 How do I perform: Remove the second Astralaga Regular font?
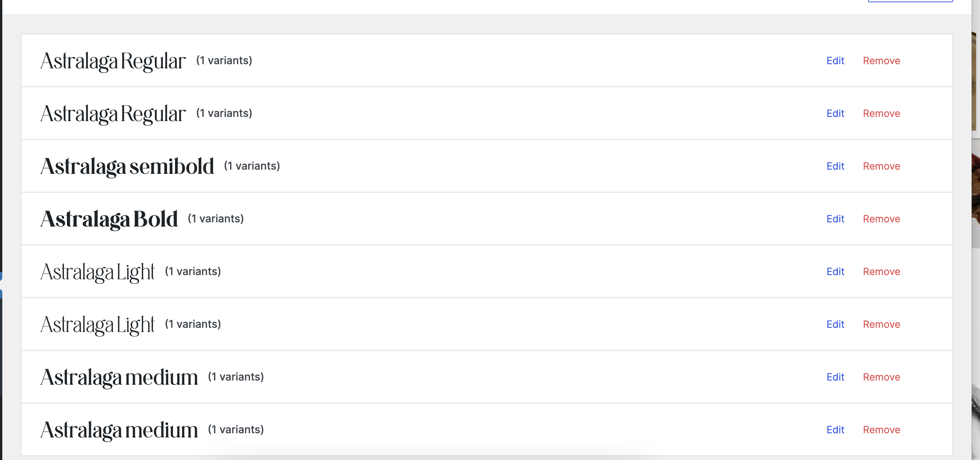881,113
